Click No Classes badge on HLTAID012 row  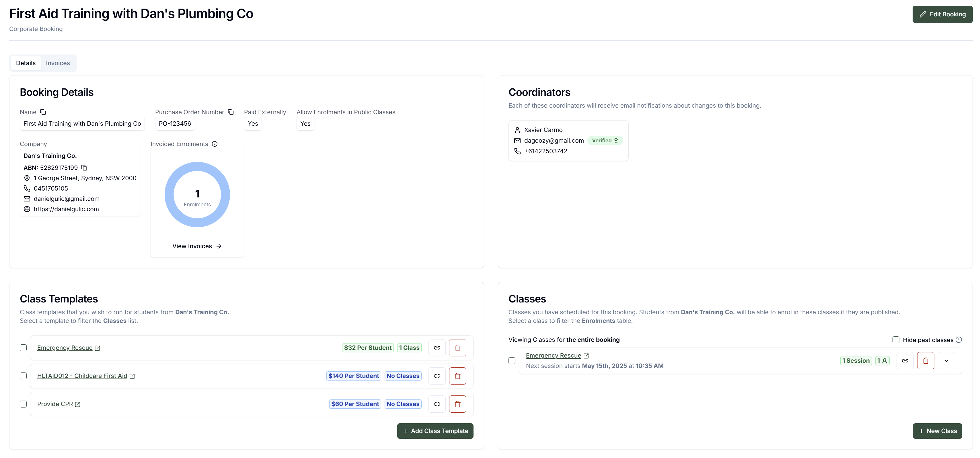click(403, 376)
